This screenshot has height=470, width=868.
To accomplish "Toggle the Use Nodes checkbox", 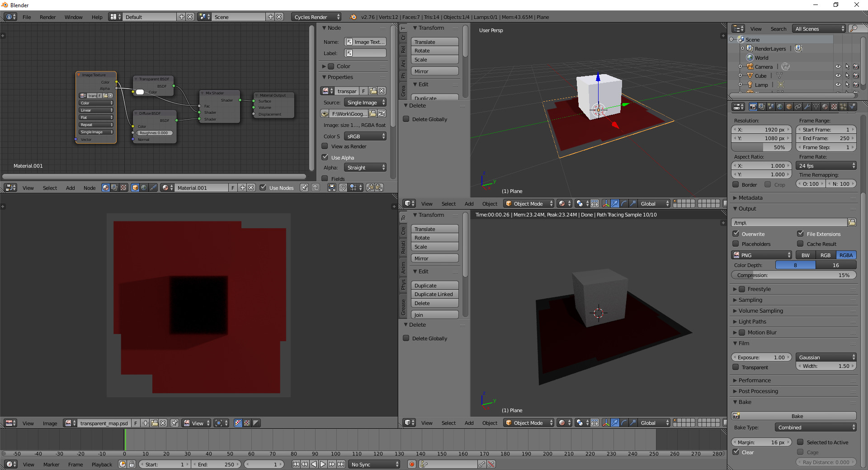I will click(x=263, y=188).
